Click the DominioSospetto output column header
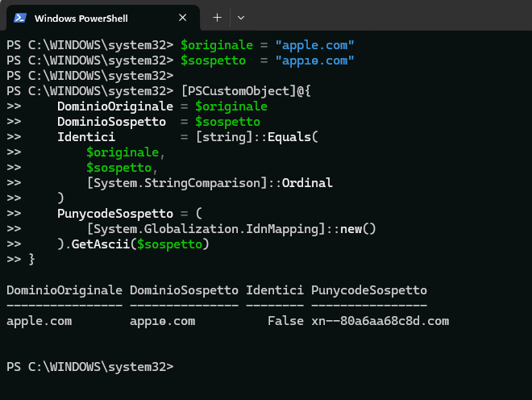This screenshot has height=400, width=532. [x=184, y=290]
